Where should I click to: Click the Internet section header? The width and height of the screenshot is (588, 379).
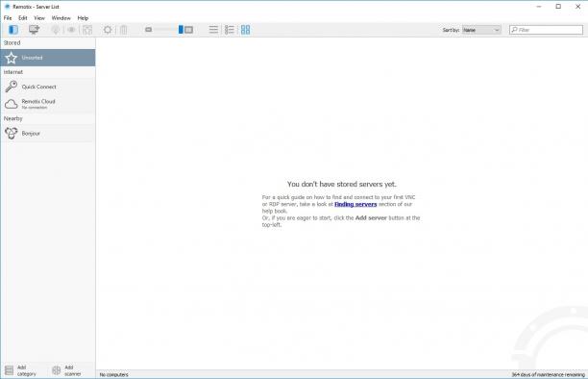point(13,72)
